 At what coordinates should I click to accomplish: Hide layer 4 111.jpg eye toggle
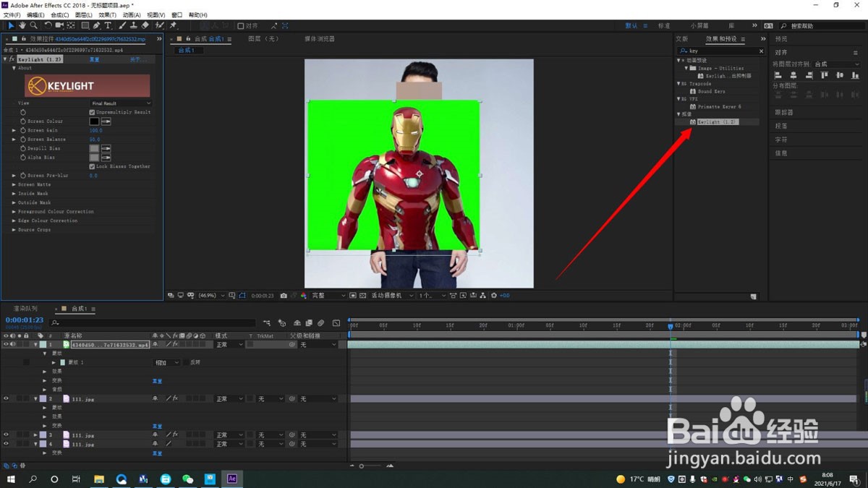point(7,444)
